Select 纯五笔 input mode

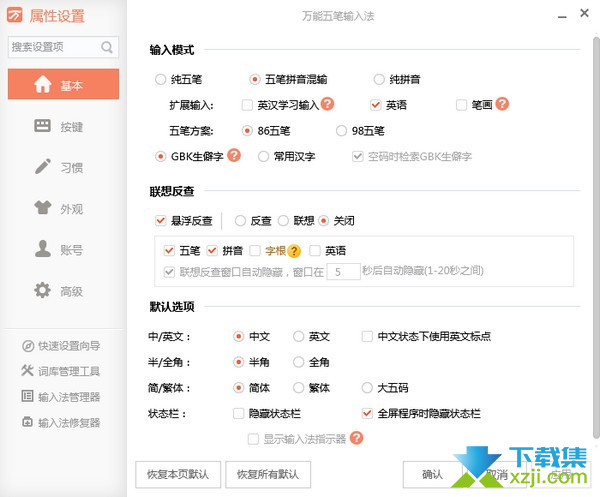(160, 79)
